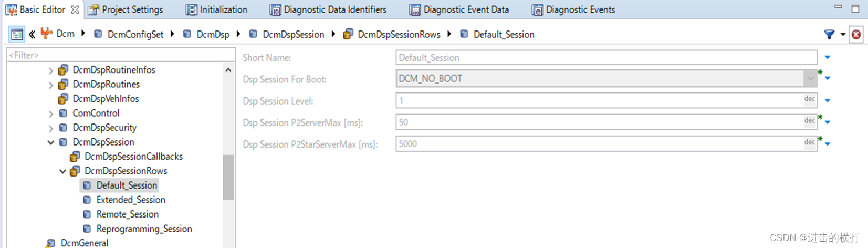Select DcmDspVehInfos in the tree
This screenshot has width=868, height=248.
point(106,98)
